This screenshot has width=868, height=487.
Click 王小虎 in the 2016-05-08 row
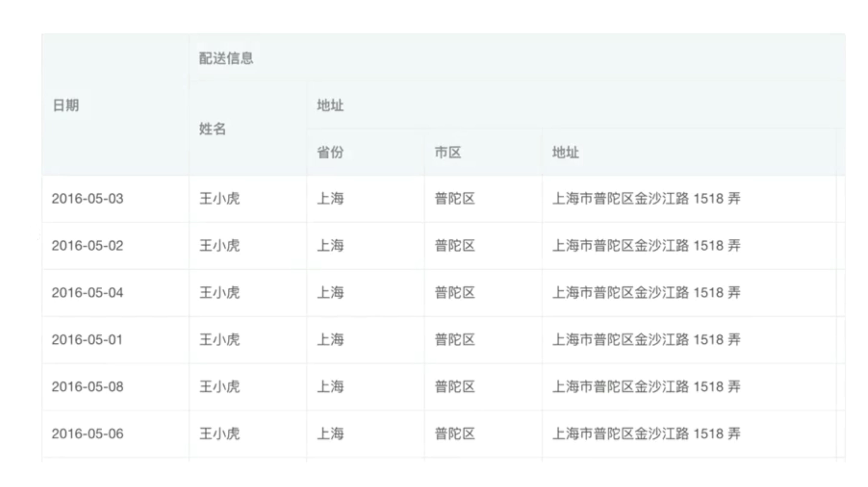(x=219, y=387)
